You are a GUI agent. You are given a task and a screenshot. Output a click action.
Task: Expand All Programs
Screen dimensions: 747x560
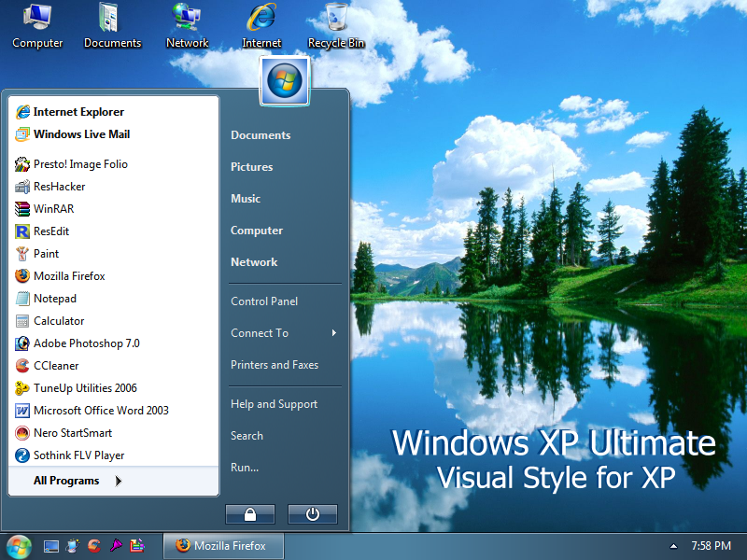[65, 479]
